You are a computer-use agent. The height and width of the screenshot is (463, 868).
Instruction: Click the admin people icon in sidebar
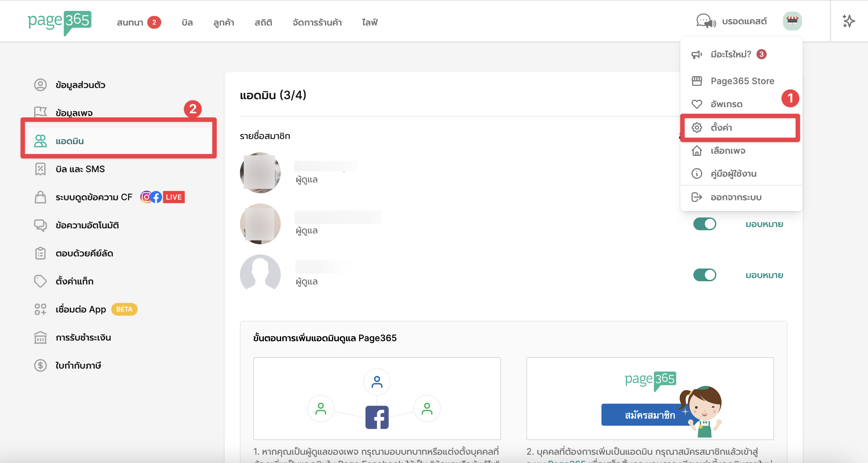pos(40,141)
